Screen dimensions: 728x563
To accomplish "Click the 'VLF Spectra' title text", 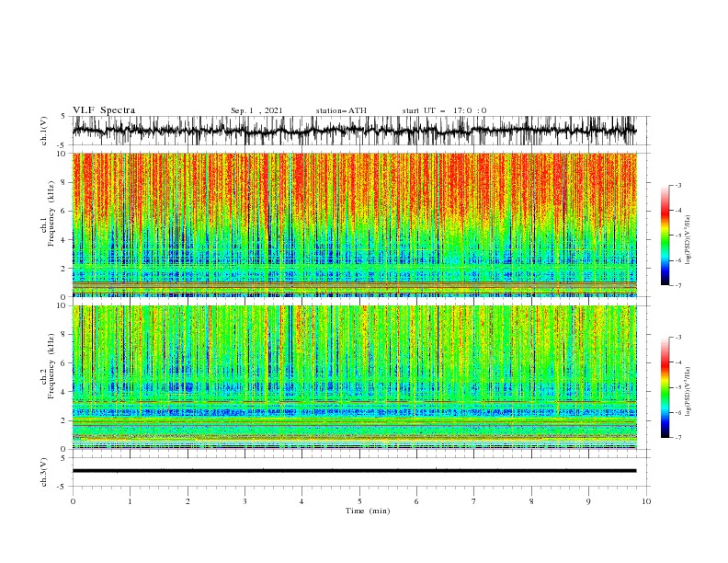I will pyautogui.click(x=104, y=110).
